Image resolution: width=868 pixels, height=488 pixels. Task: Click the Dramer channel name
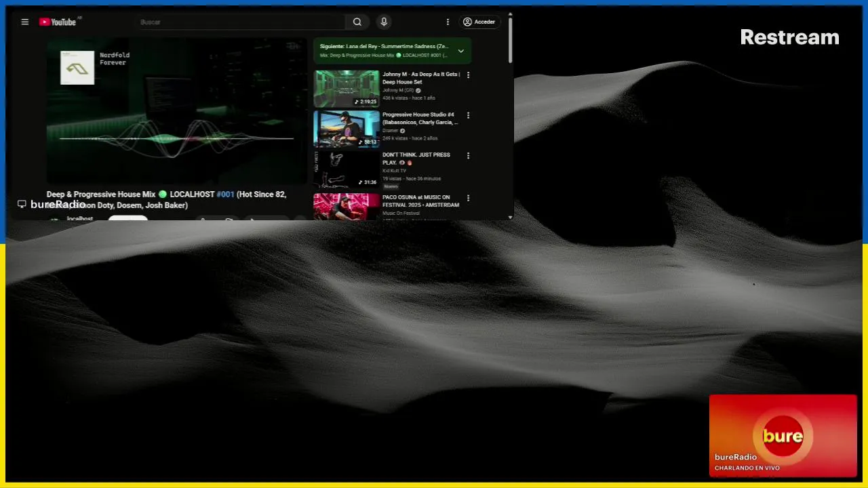[391, 131]
